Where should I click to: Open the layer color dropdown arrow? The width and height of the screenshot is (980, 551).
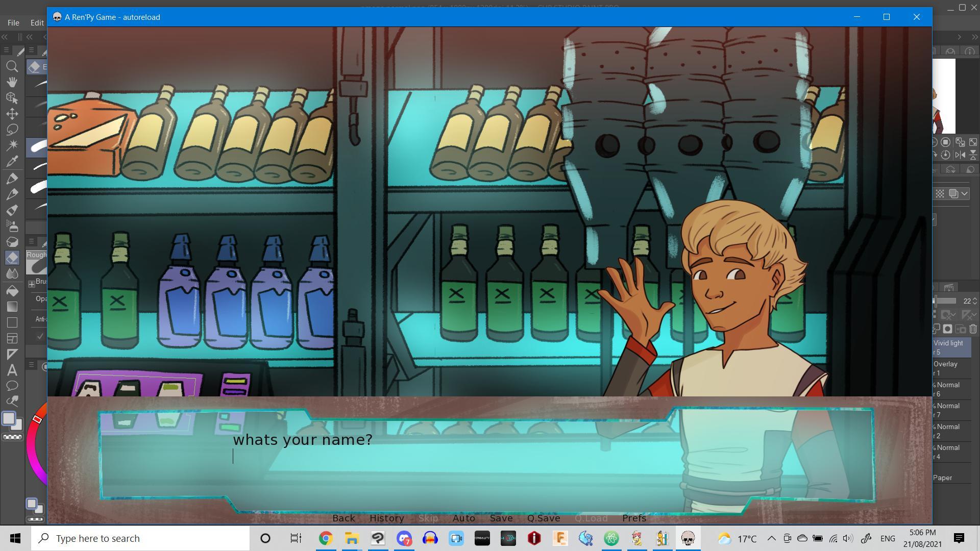click(964, 193)
